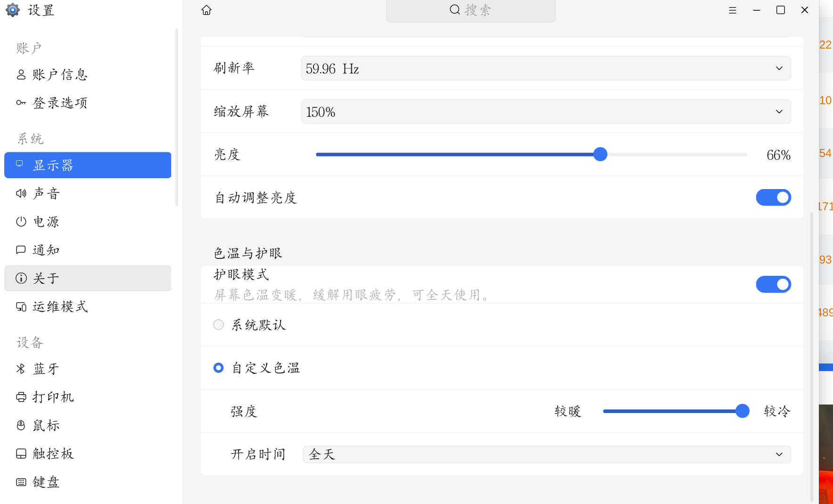This screenshot has height=504, width=833.
Task: Turn off the 护眼模式 switch
Action: [773, 284]
